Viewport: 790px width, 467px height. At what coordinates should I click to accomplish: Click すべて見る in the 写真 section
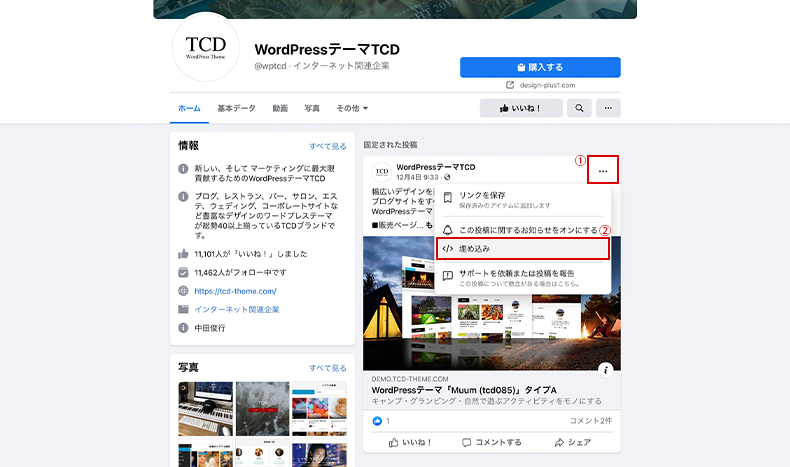(327, 368)
